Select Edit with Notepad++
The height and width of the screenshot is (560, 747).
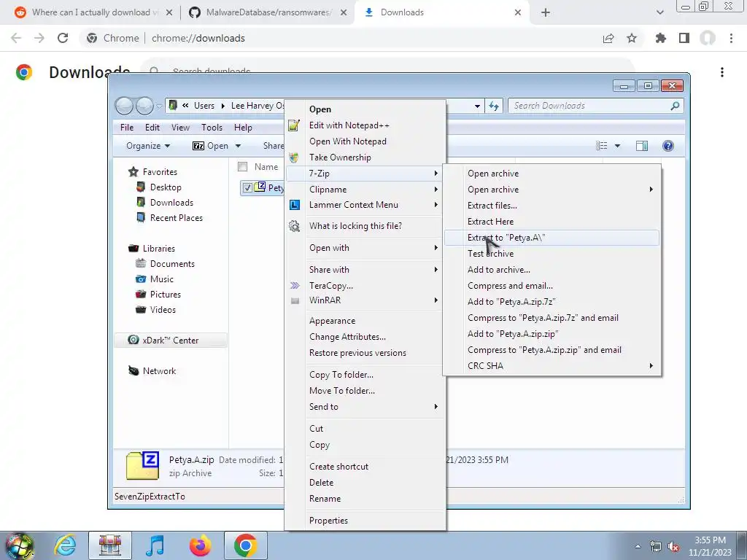click(x=365, y=125)
